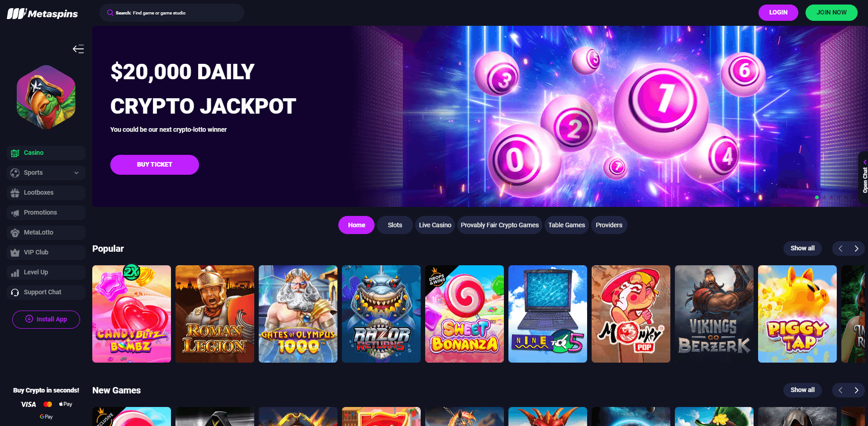Open the Gates of Olympus 1000 game
Viewport: 868px width, 426px height.
pos(298,314)
